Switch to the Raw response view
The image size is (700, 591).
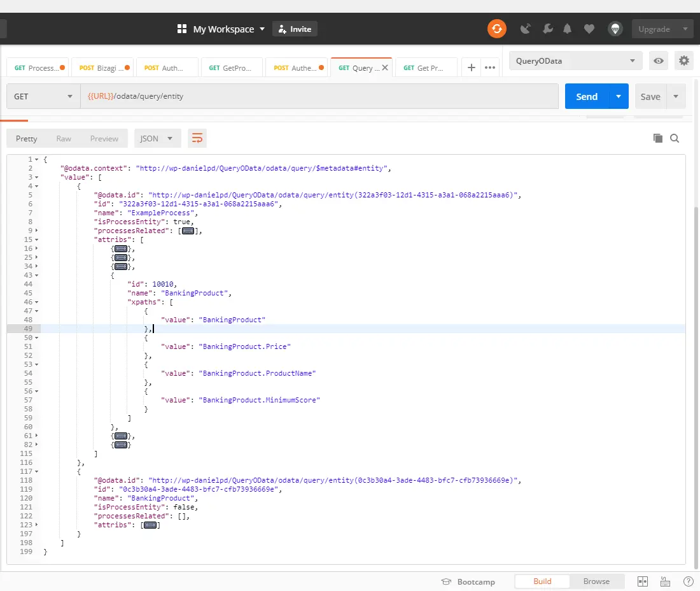[64, 138]
